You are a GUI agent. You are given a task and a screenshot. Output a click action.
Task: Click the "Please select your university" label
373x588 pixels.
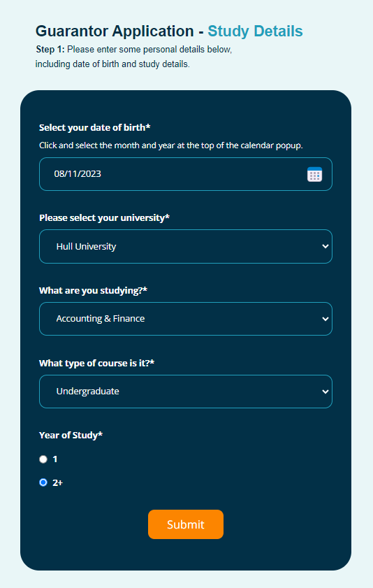pos(105,218)
